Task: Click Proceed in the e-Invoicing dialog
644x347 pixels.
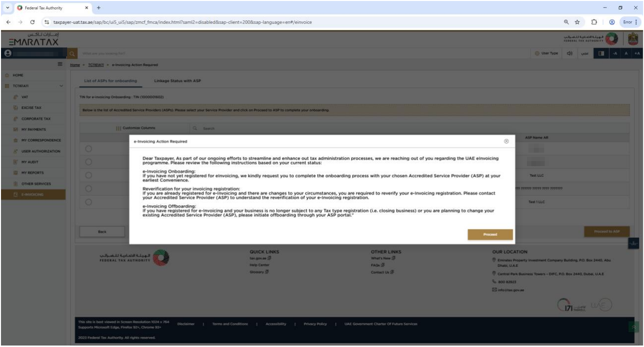Action: tap(490, 235)
